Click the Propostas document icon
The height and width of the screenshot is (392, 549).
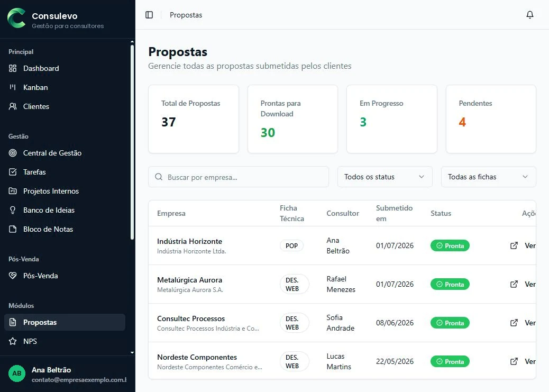tap(13, 322)
